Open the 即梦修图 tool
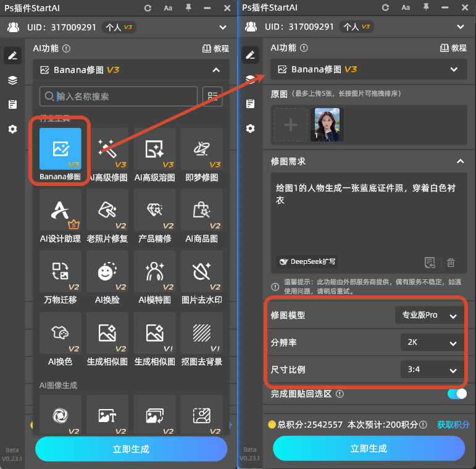476x469 pixels. tap(201, 149)
